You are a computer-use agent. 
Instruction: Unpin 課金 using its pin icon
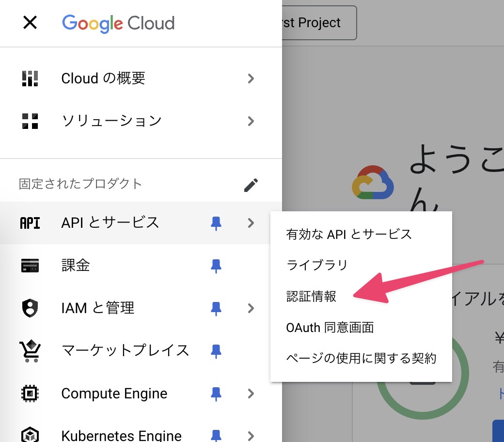coord(217,266)
